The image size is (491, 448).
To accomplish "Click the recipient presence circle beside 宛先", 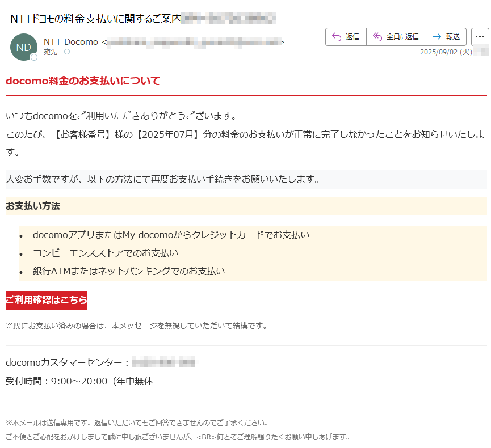I will tap(67, 52).
